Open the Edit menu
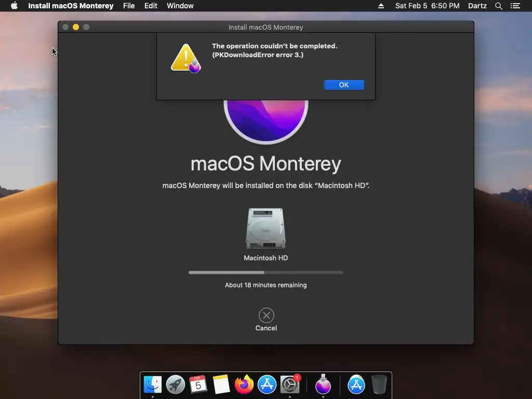Image resolution: width=532 pixels, height=399 pixels. click(151, 6)
